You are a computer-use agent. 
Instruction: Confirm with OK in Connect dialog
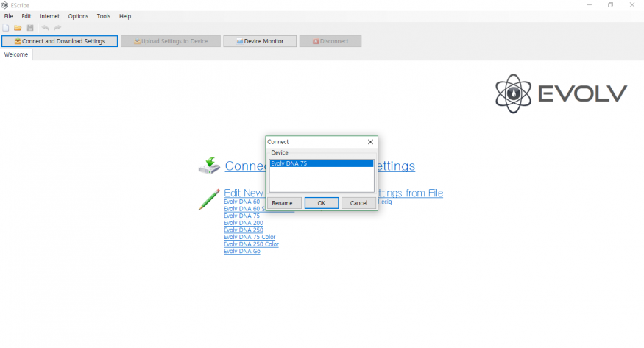(x=322, y=203)
